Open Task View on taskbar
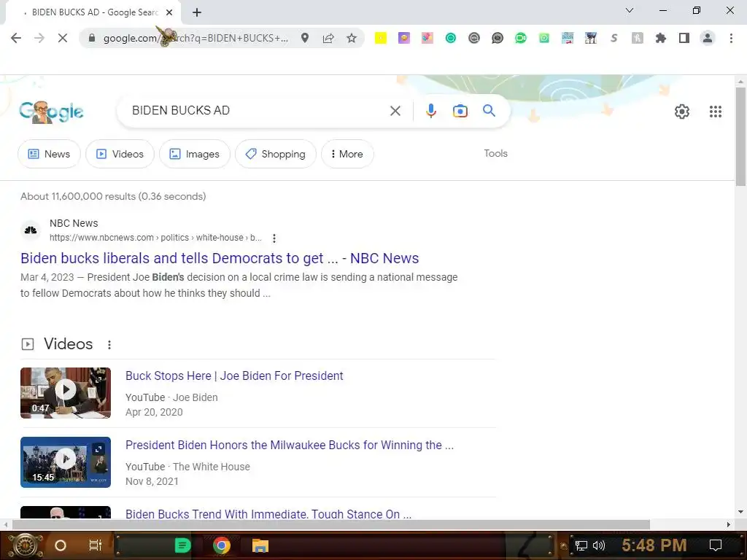The width and height of the screenshot is (747, 560). point(96,545)
